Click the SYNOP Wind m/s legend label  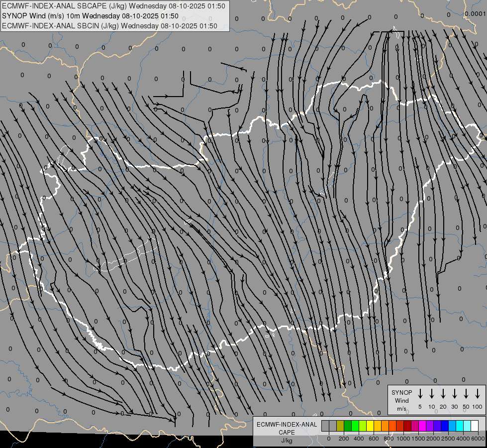click(401, 400)
